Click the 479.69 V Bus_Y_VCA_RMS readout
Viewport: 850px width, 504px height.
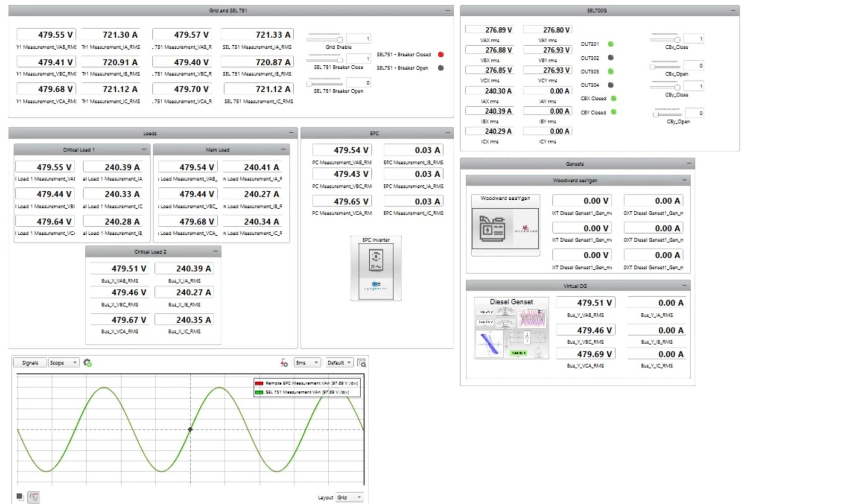[x=586, y=354]
